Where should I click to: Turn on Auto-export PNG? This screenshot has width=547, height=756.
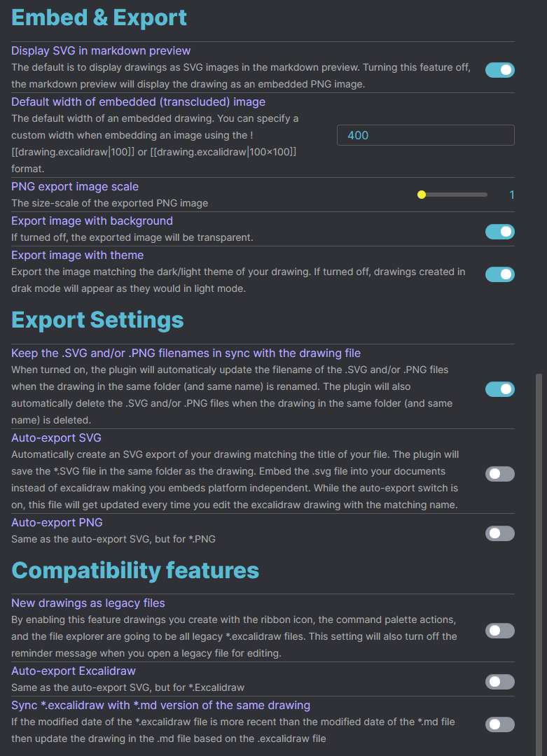[x=499, y=533]
